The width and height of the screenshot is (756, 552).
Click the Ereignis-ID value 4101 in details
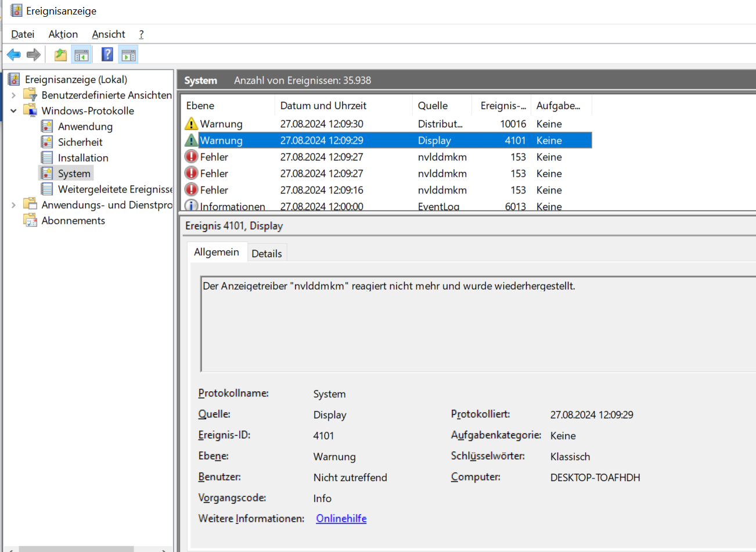pos(323,436)
